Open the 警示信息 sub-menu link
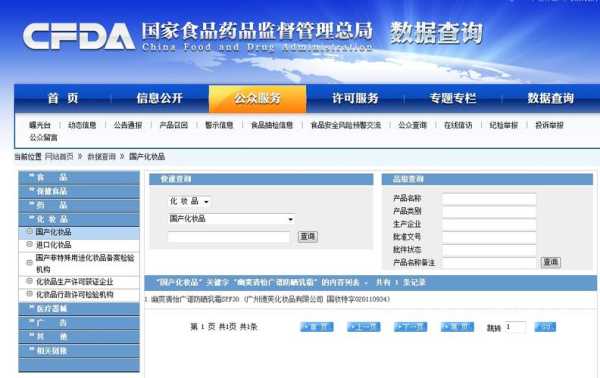Image resolution: width=600 pixels, height=378 pixels. 219,125
